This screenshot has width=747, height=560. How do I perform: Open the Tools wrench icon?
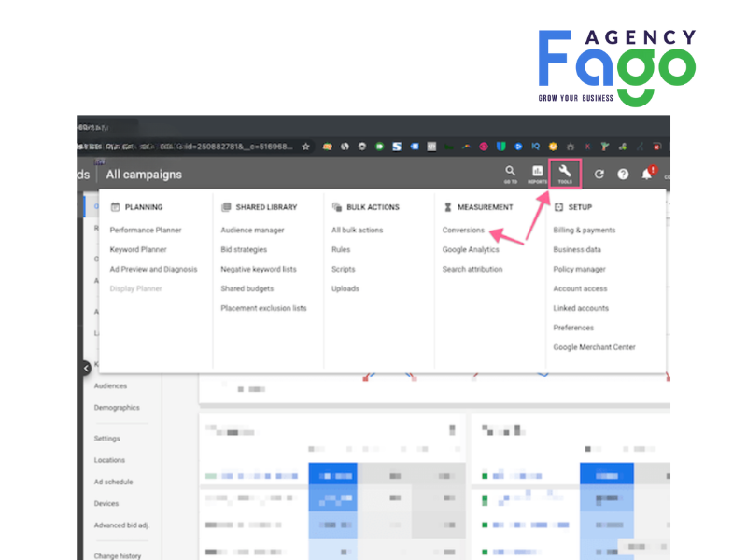[x=565, y=173]
